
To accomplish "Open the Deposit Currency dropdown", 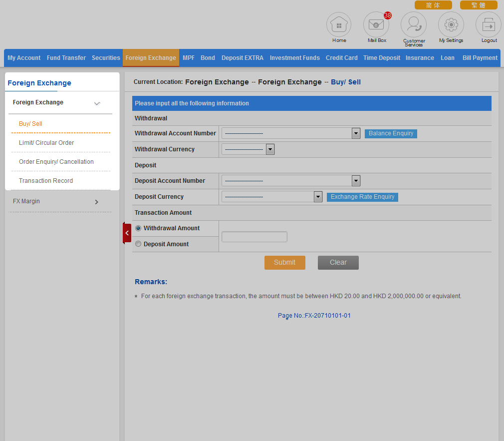I will [x=272, y=197].
